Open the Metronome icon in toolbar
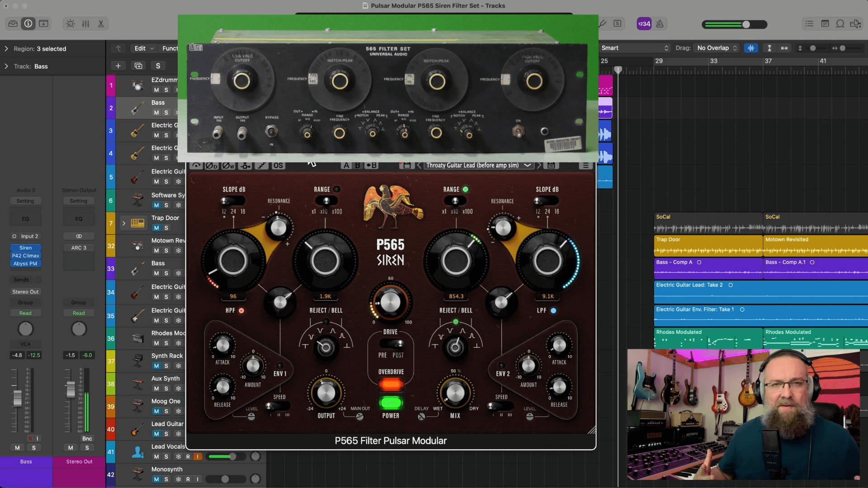The image size is (868, 488). click(660, 23)
